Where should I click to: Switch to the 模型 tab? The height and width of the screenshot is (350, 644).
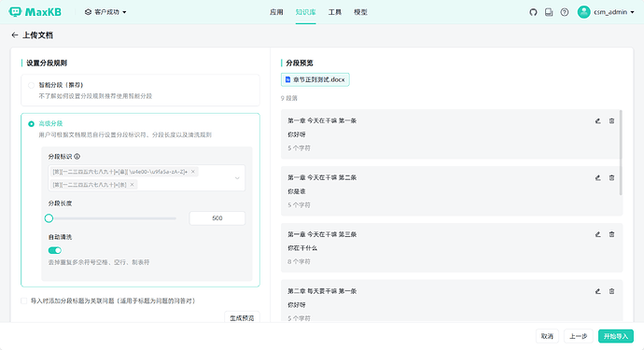tap(360, 12)
